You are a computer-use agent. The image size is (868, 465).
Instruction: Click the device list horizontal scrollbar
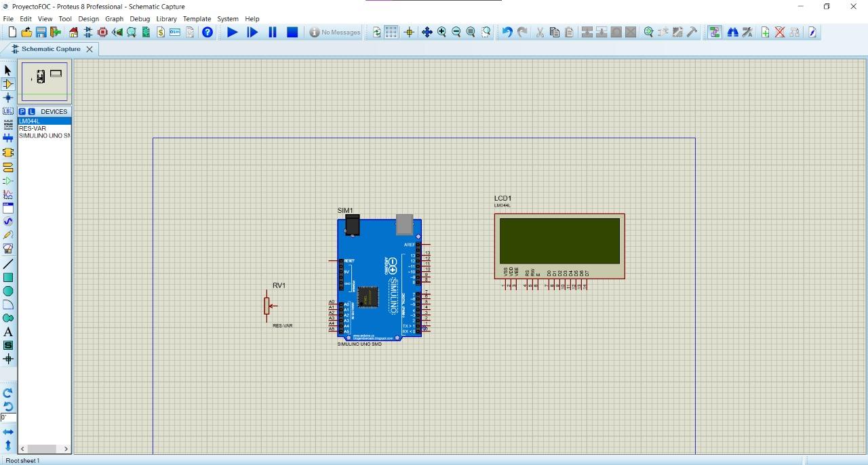click(x=45, y=449)
